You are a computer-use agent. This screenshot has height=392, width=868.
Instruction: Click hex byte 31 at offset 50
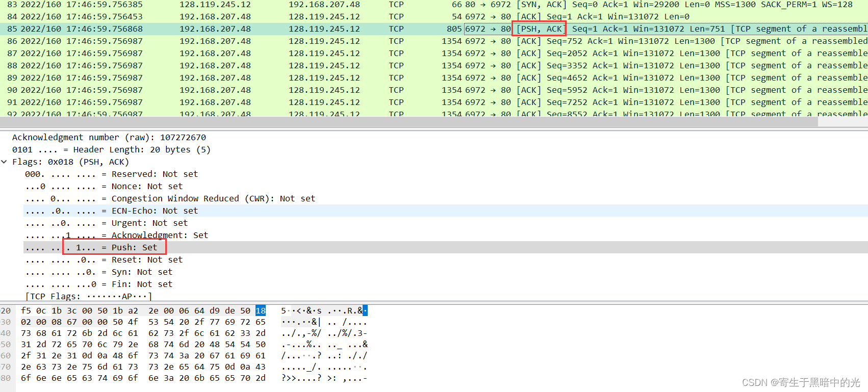pyautogui.click(x=26, y=344)
